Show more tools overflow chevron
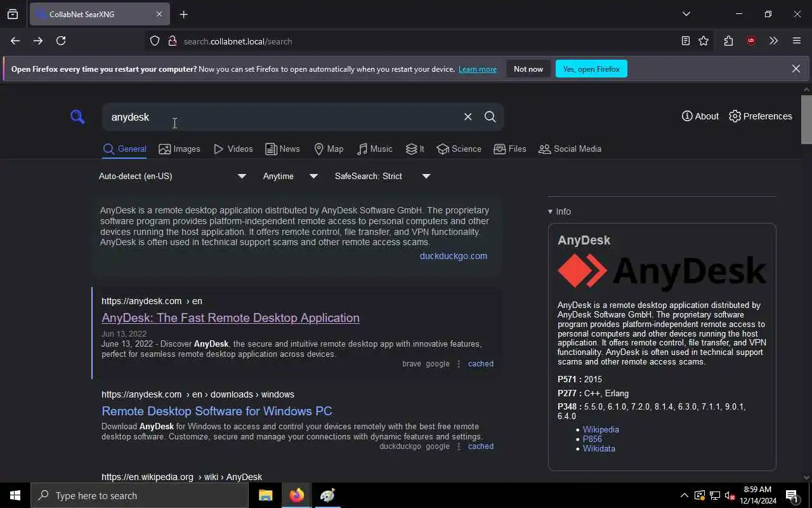 coord(773,41)
